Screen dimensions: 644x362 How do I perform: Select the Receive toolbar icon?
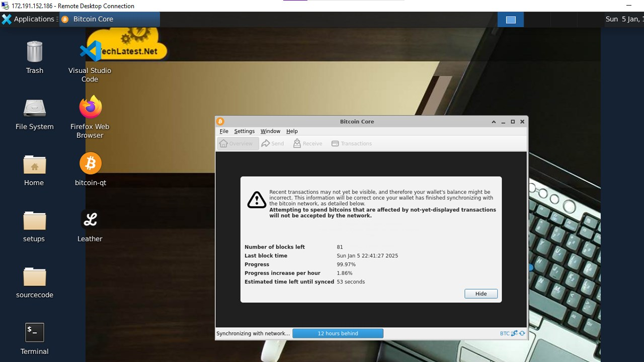pos(307,144)
